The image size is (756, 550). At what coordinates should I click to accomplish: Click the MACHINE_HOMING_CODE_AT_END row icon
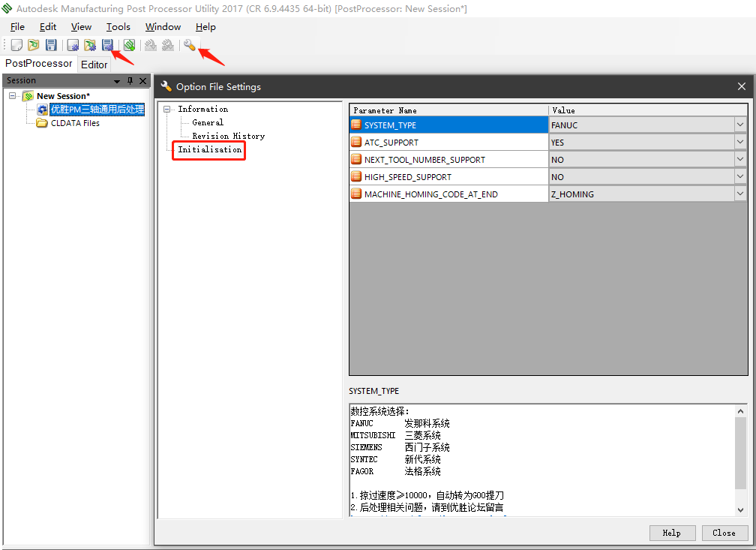click(x=356, y=194)
